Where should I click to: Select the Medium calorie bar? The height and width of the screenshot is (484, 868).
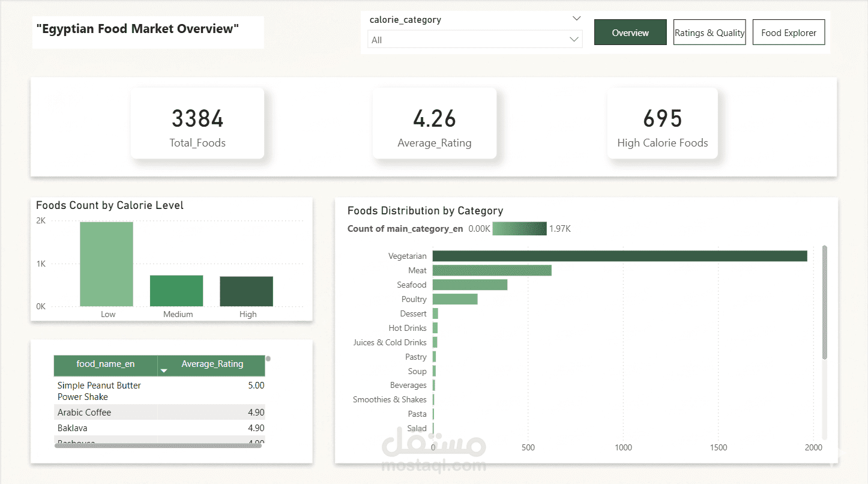[x=176, y=291]
